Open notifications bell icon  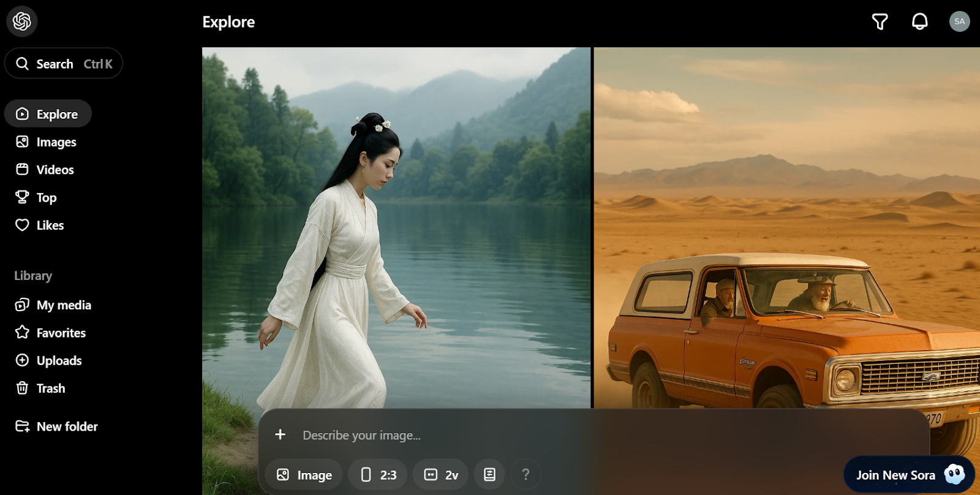919,22
